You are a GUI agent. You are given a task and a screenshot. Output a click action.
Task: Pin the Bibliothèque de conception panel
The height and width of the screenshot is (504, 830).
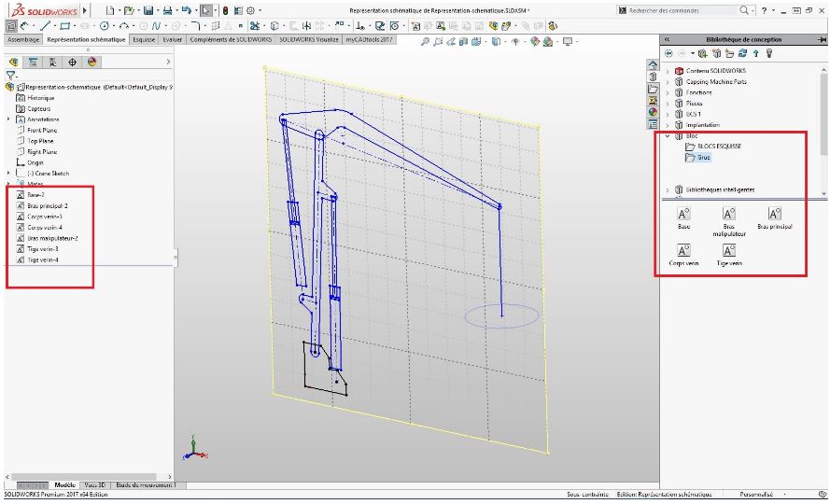822,39
